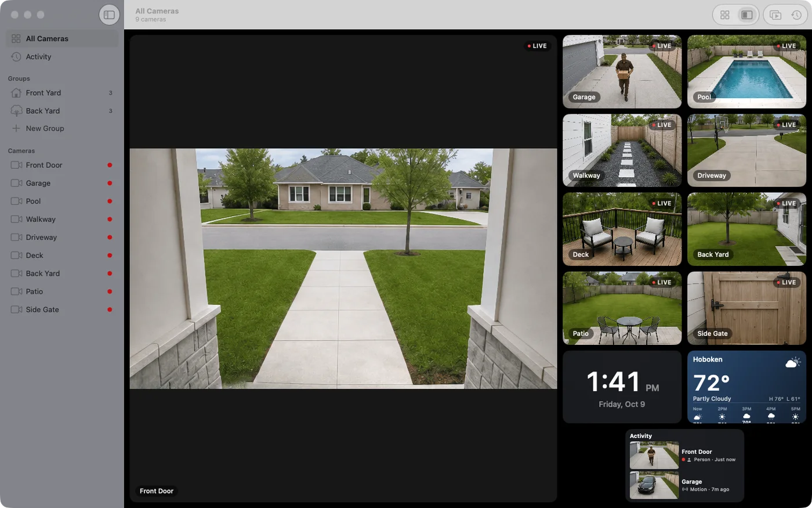Screen dimensions: 812x508
Task: Select Pool in the Cameras list
Action: pyautogui.click(x=62, y=201)
